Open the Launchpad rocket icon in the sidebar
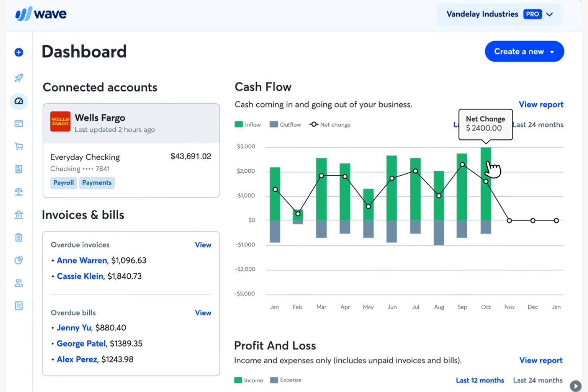The width and height of the screenshot is (588, 392). click(19, 78)
